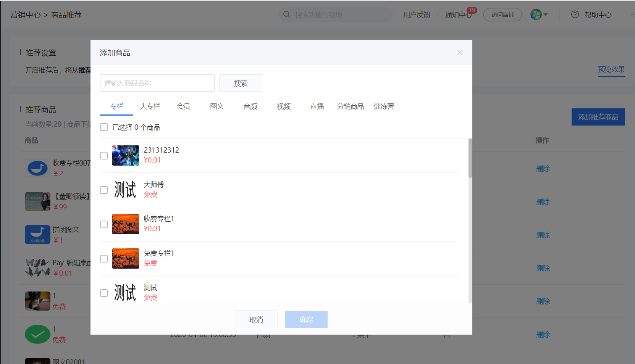Screen dimensions: 635x364
Task: Select the 训练营 tab
Action: [x=384, y=106]
